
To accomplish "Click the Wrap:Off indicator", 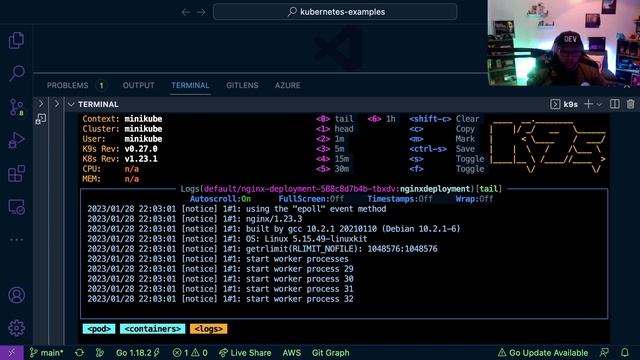I will 474,199.
